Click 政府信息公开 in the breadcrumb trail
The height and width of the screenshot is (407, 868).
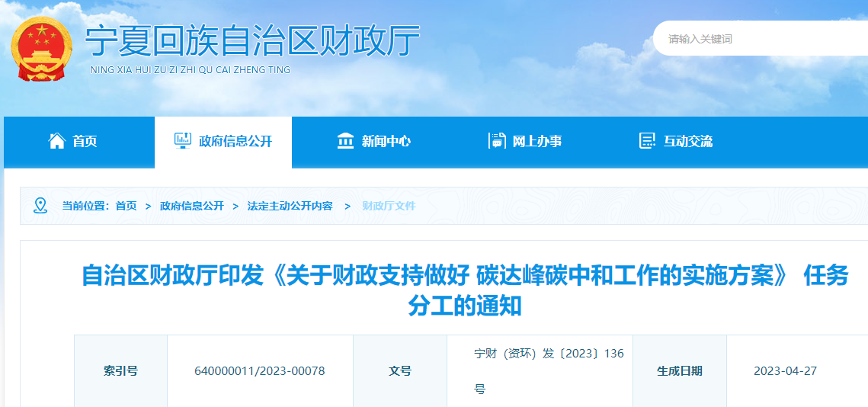tap(192, 206)
